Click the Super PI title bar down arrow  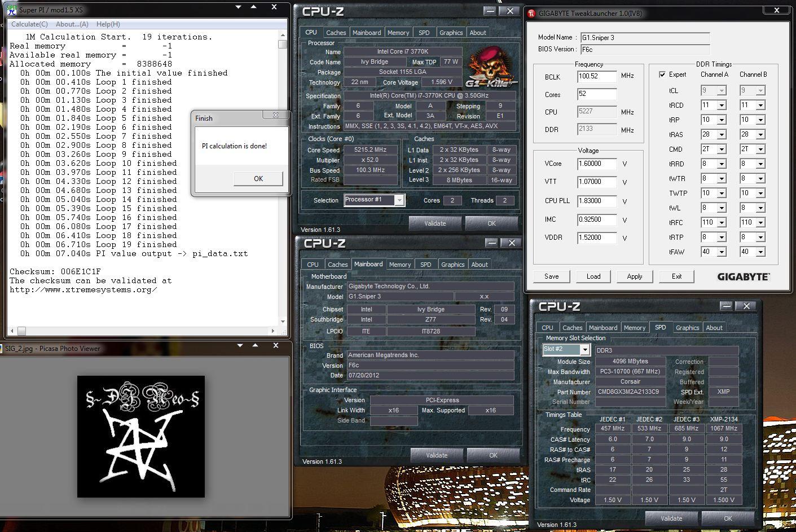(239, 7)
